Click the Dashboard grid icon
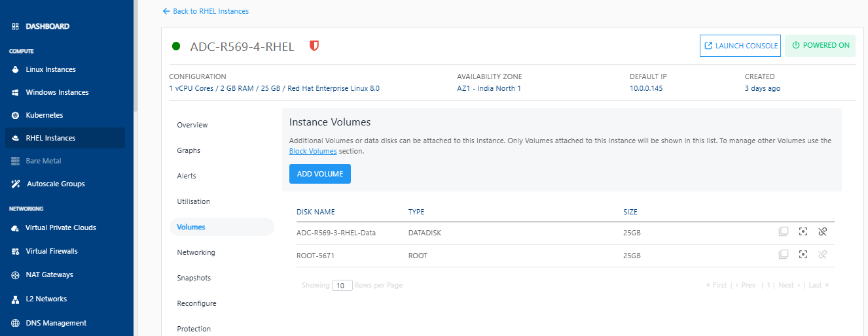 (15, 27)
